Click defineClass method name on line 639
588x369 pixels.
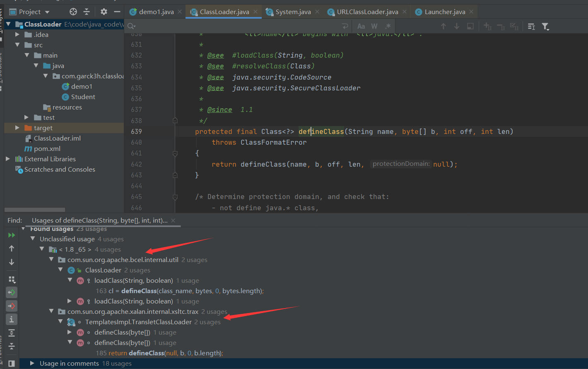321,131
